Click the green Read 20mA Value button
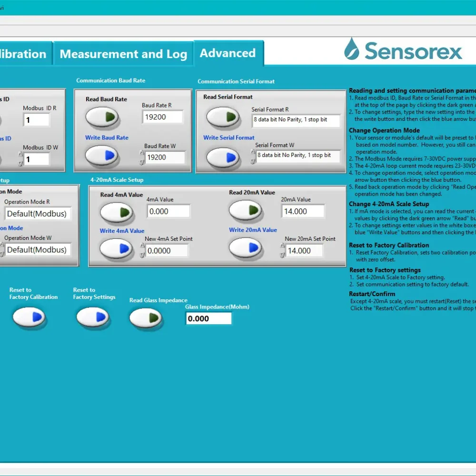Image resolution: width=476 pixels, height=476 pixels. [x=245, y=210]
